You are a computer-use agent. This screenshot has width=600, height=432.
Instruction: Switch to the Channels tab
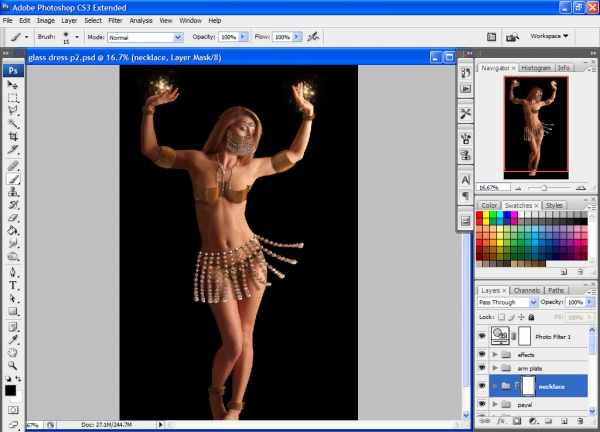coord(527,290)
